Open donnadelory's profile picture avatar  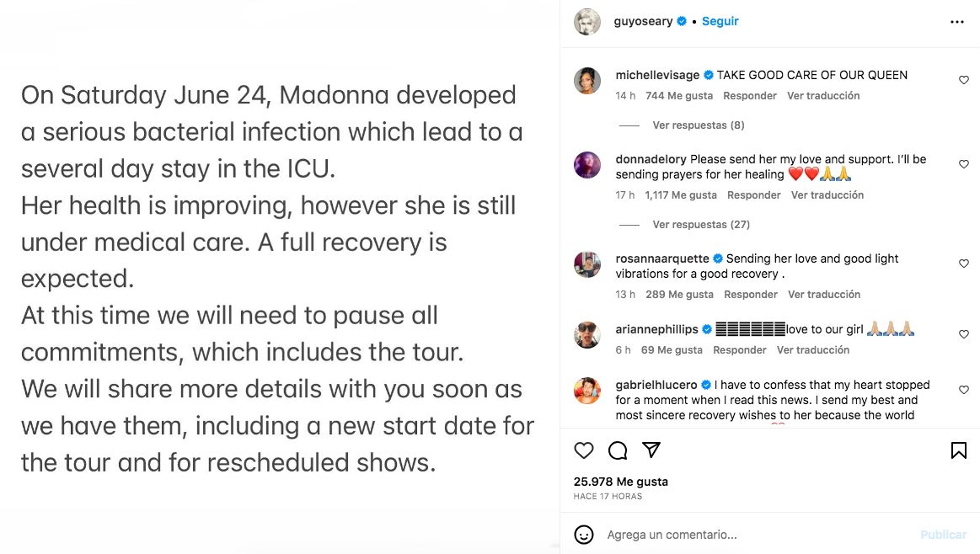click(587, 165)
